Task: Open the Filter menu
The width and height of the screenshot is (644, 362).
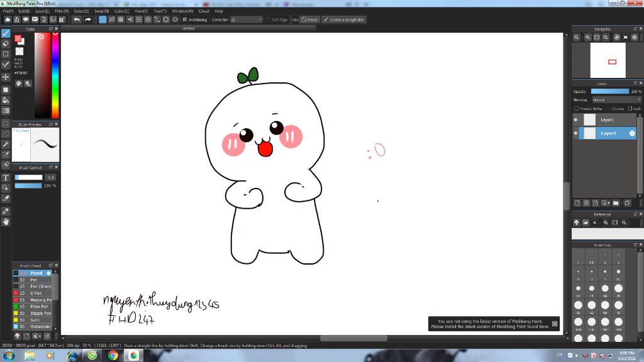Action: click(62, 11)
